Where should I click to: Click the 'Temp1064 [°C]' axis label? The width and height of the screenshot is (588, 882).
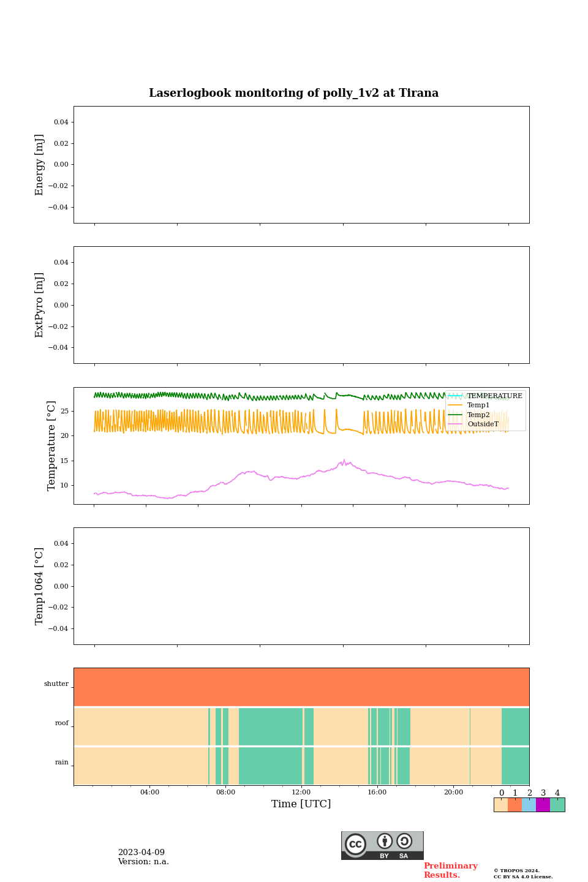point(40,586)
